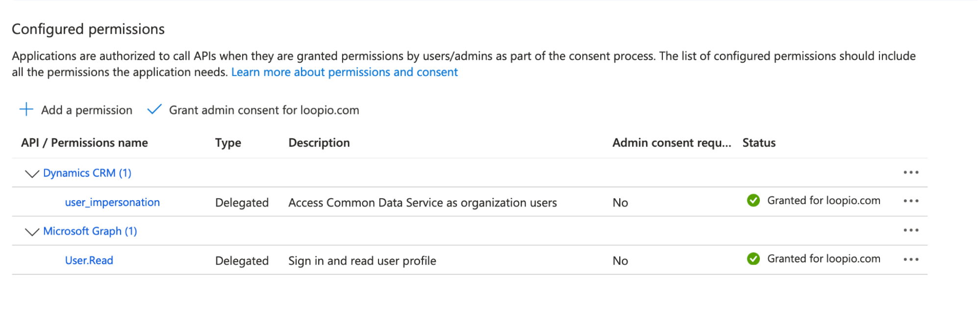Click 'Granted for loopio.com' status on User.Read row
Viewport: 980px width, 309px height.
click(824, 259)
